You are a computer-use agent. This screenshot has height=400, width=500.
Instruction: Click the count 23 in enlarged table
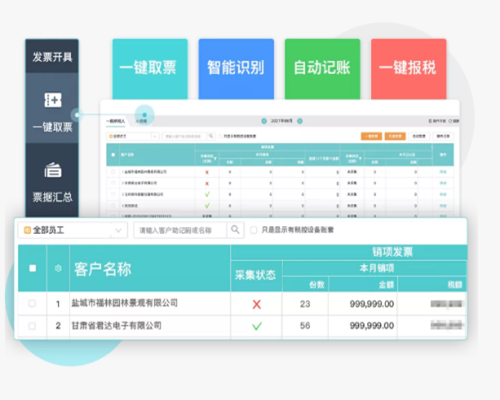pyautogui.click(x=305, y=304)
